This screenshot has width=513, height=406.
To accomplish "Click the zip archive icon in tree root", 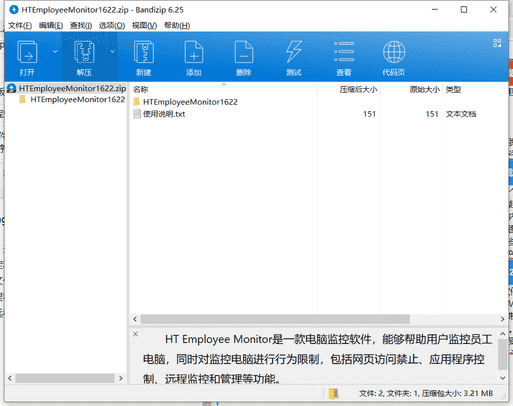I will pyautogui.click(x=12, y=88).
